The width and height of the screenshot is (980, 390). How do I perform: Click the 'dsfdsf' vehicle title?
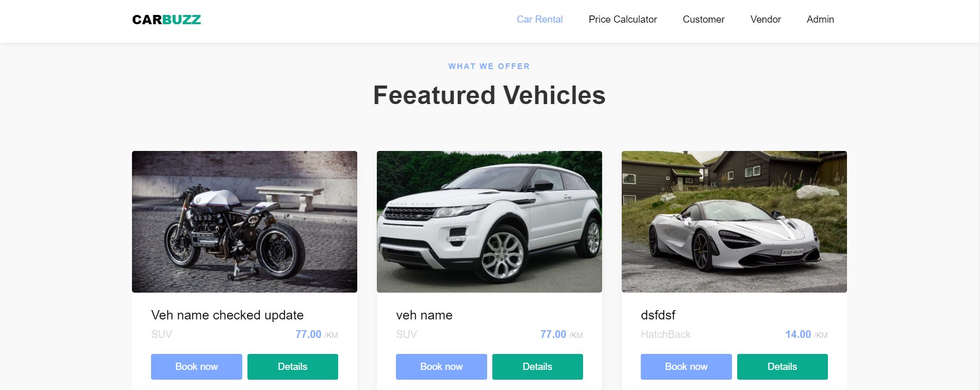click(658, 315)
